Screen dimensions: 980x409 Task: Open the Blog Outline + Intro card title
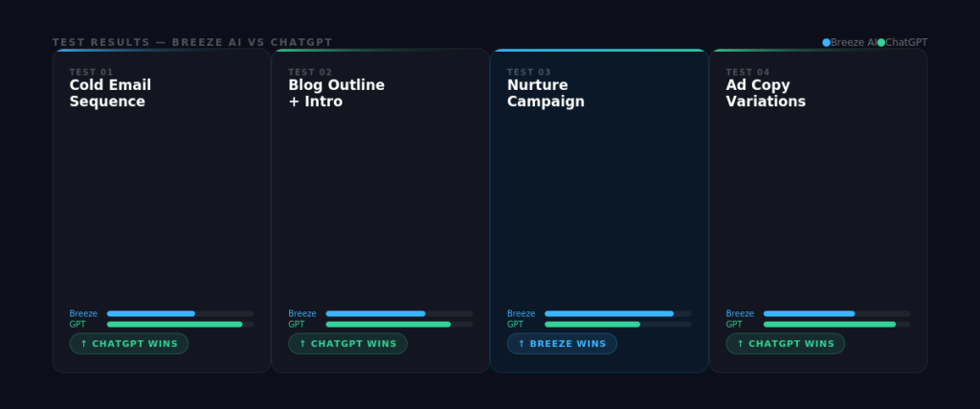(x=336, y=93)
